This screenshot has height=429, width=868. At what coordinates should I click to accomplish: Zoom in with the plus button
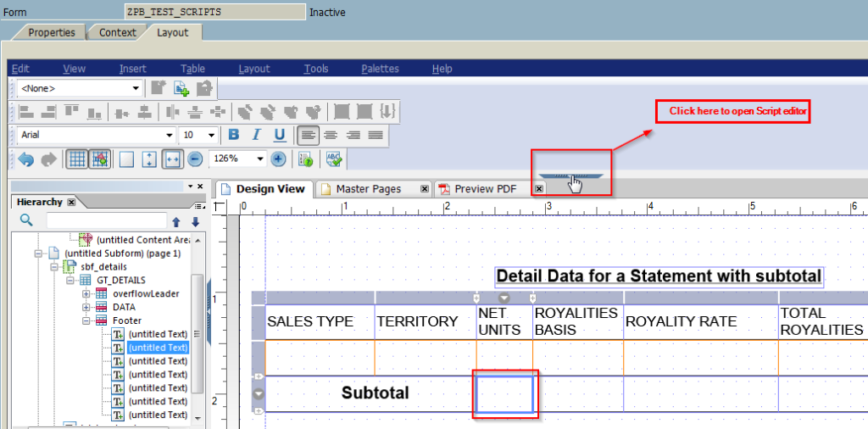pos(278,159)
